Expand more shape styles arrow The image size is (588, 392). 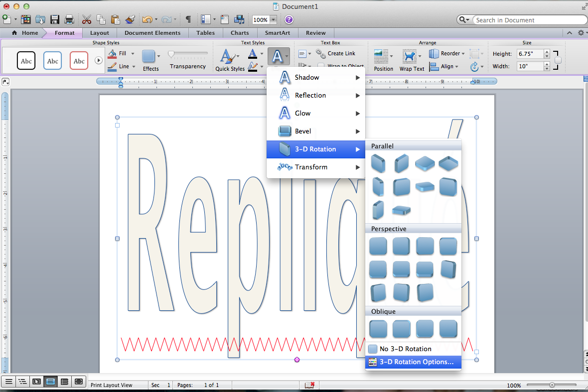(x=99, y=60)
